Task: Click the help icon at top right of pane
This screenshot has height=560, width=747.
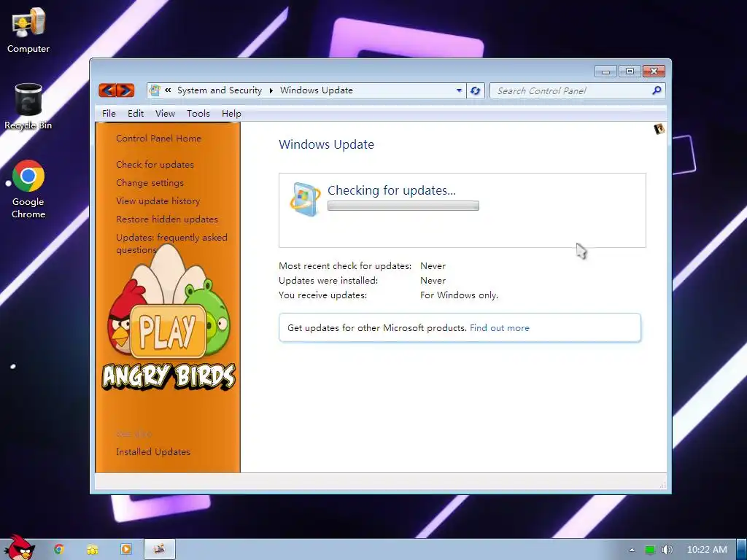Action: [659, 128]
